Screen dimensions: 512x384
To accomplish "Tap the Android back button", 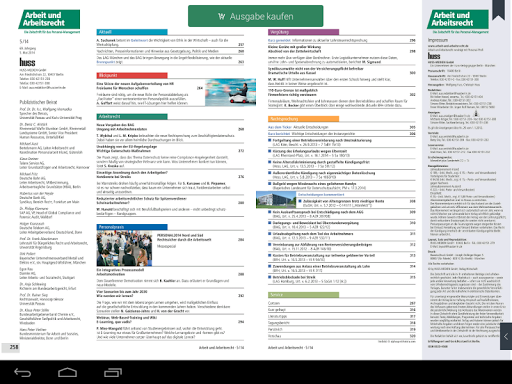I will tap(22, 372).
